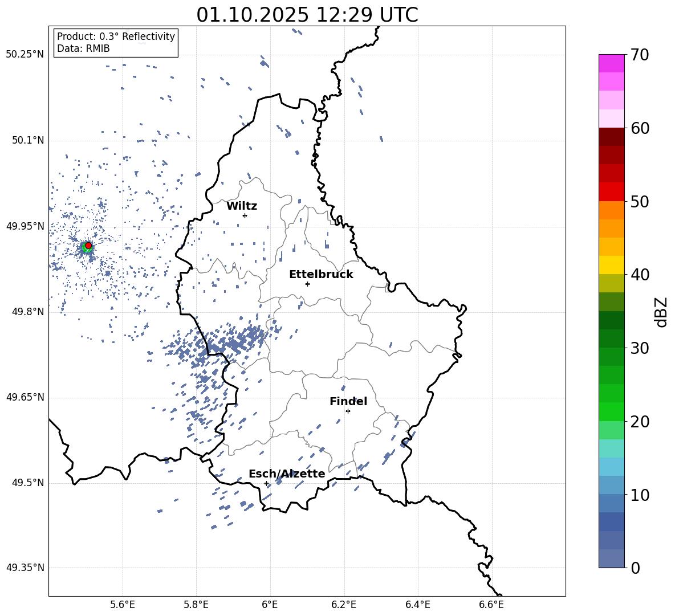Click the 49.95°N latitude tick label
This screenshot has height=616, width=675.
25,226
